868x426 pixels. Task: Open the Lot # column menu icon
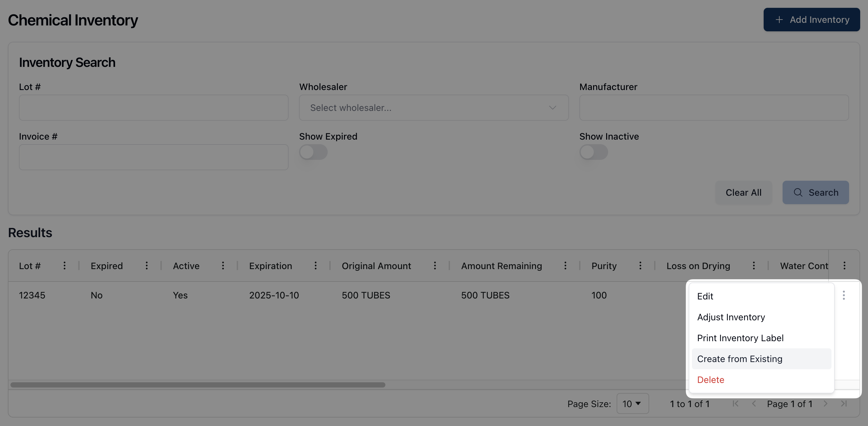(x=64, y=266)
